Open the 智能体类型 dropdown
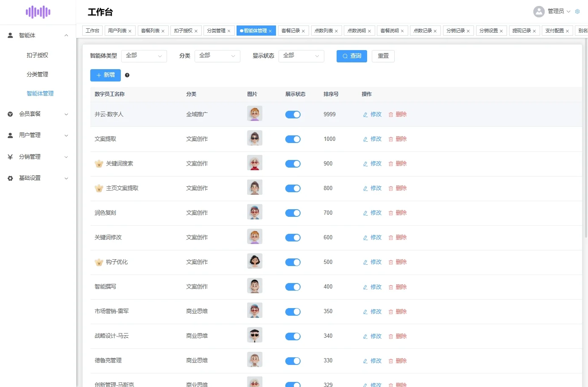 tap(144, 56)
